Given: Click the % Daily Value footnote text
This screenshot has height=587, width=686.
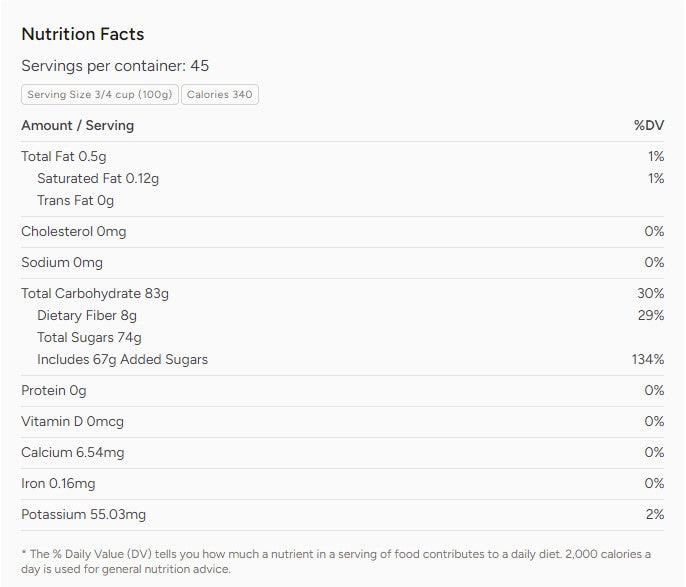Looking at the screenshot, I should tap(335, 561).
